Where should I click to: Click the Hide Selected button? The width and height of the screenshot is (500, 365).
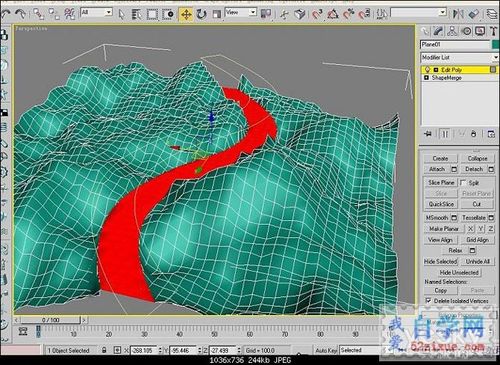click(x=440, y=261)
